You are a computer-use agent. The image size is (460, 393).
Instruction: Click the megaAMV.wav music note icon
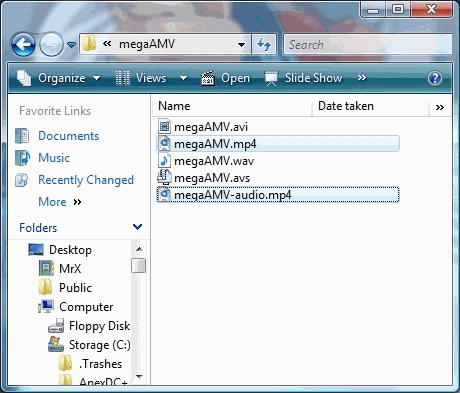coord(164,161)
